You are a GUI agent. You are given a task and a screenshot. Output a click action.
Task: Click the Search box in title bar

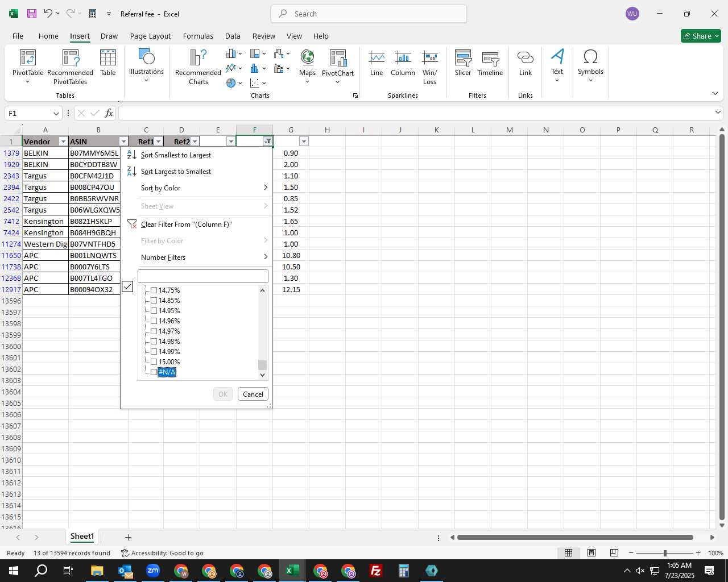click(369, 14)
